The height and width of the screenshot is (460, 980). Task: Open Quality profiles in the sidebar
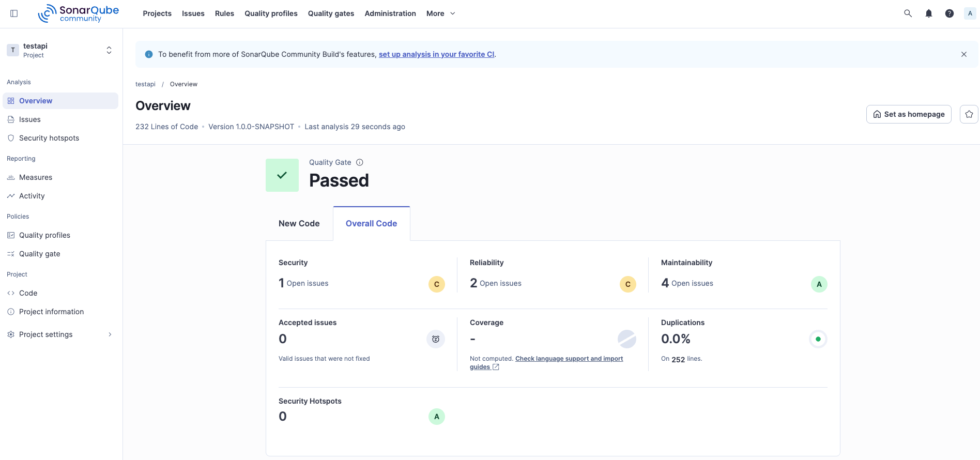(60, 235)
